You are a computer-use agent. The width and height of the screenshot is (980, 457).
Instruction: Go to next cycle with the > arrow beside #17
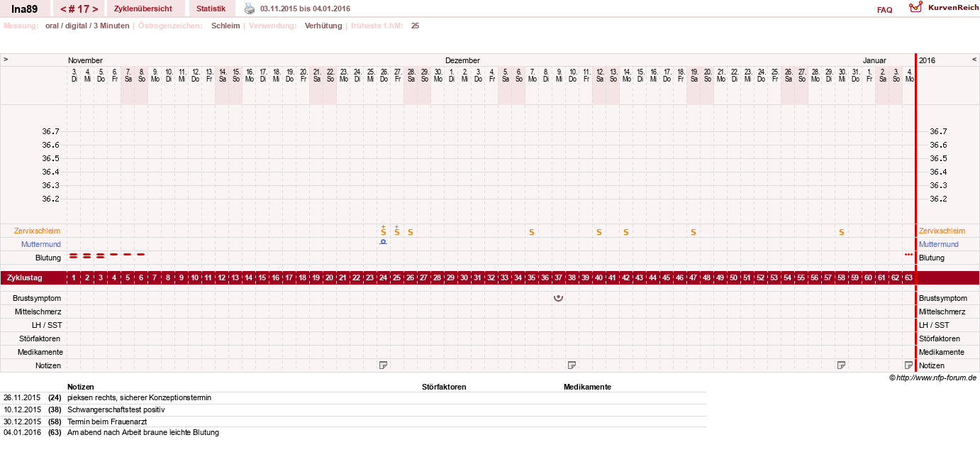[x=95, y=9]
